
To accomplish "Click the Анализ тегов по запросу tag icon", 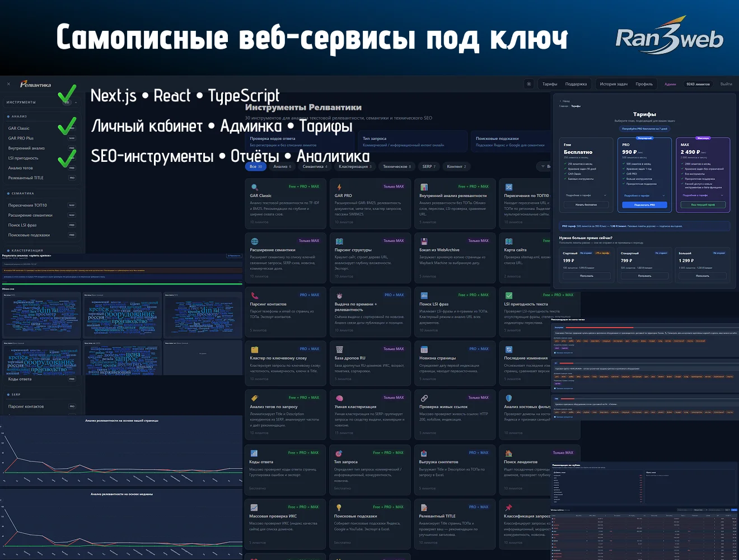I will [x=254, y=398].
